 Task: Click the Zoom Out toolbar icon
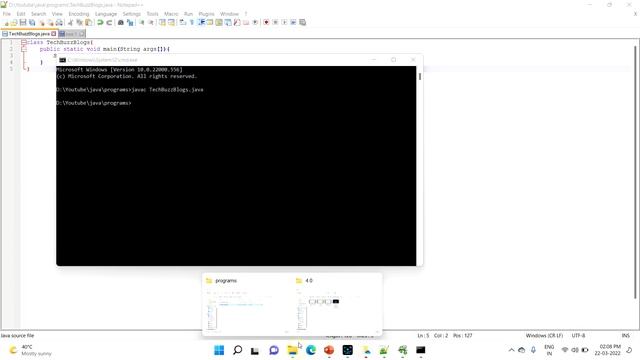pos(151,22)
